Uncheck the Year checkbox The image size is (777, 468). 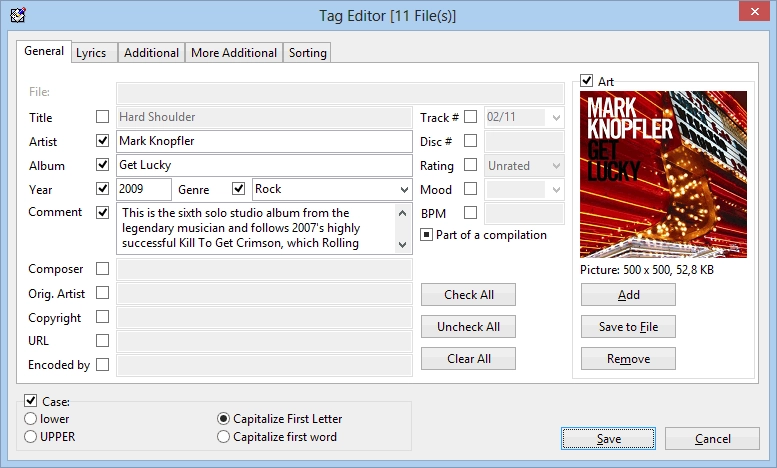(x=103, y=189)
